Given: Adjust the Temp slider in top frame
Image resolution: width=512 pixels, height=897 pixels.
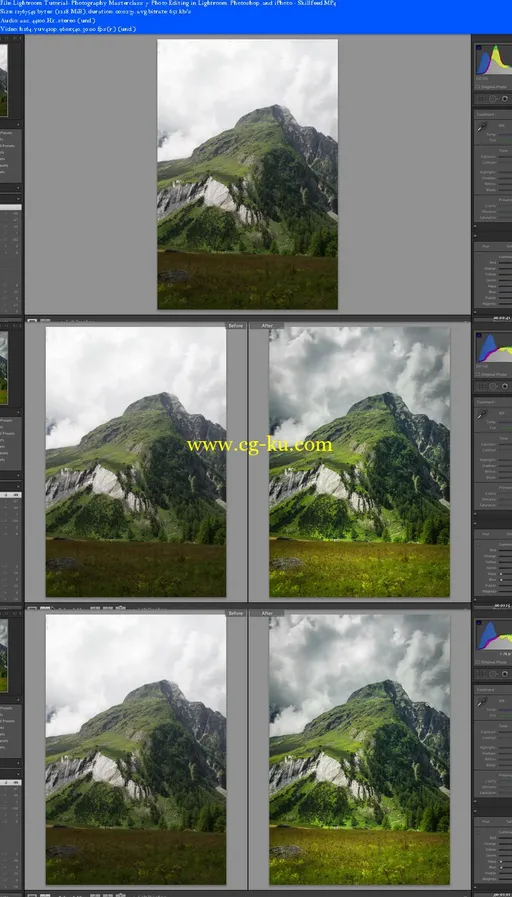Looking at the screenshot, I should (505, 134).
